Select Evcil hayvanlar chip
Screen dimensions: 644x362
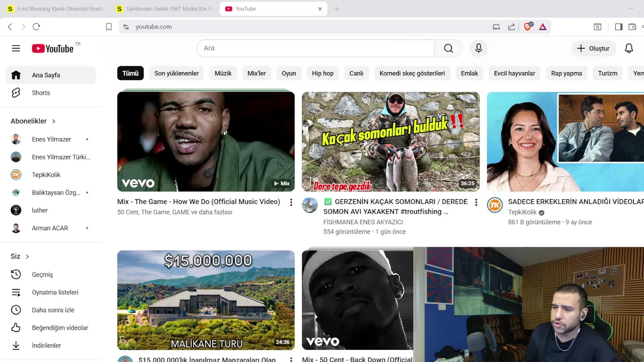point(514,73)
